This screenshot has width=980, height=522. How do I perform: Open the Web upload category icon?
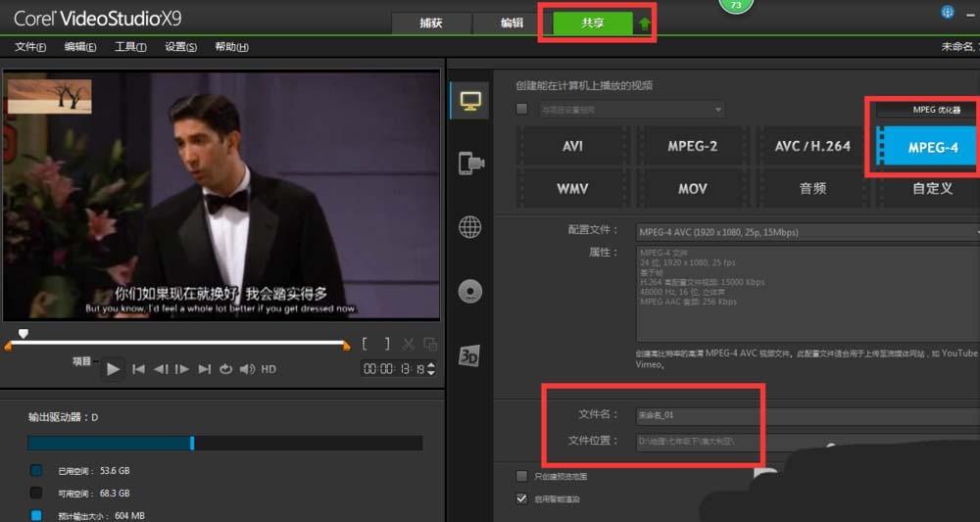pyautogui.click(x=469, y=227)
